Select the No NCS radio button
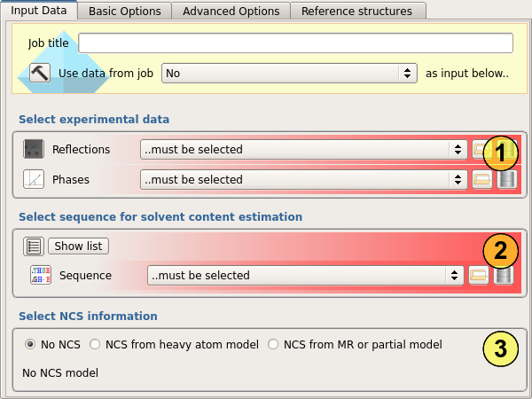This screenshot has width=532, height=399. [x=30, y=344]
